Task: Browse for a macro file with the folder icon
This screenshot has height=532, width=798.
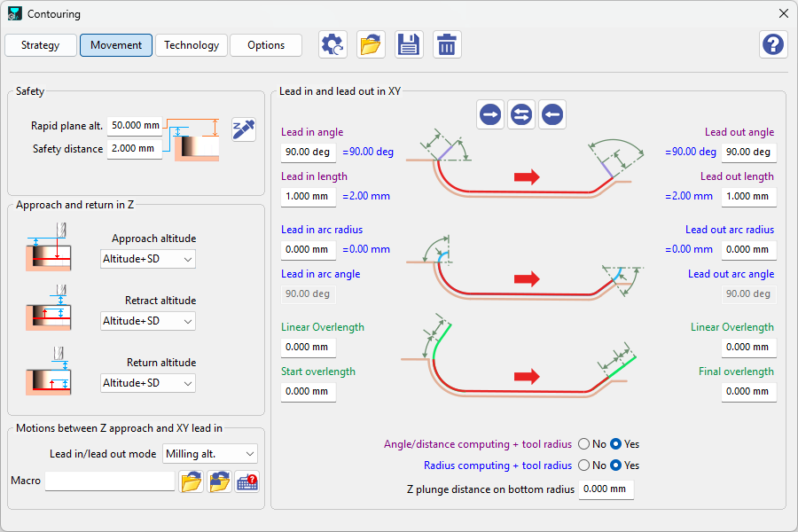Action: tap(192, 479)
